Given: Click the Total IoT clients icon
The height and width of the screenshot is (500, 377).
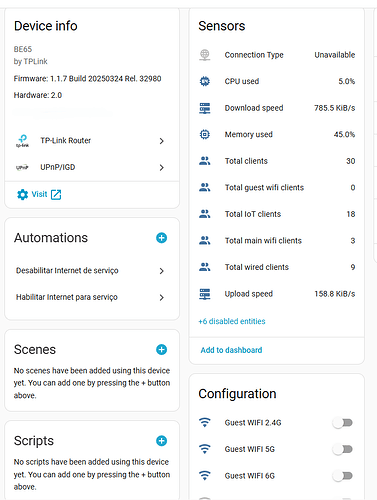Looking at the screenshot, I should 205,214.
